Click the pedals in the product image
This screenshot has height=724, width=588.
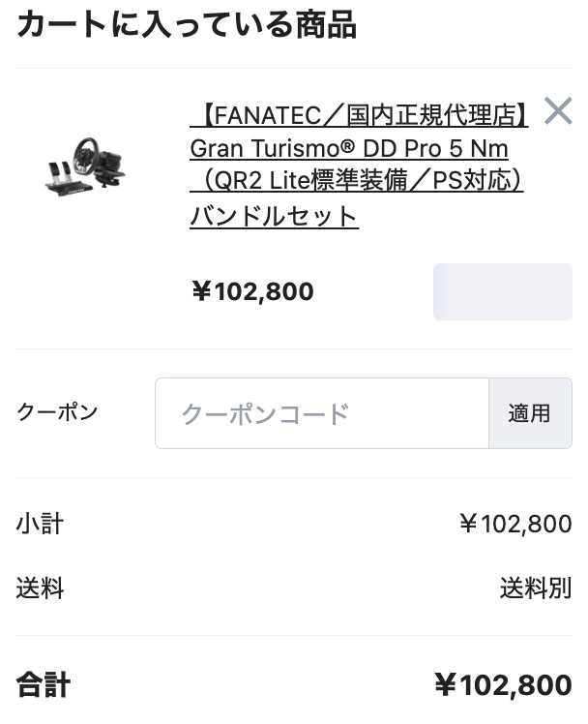tap(63, 177)
